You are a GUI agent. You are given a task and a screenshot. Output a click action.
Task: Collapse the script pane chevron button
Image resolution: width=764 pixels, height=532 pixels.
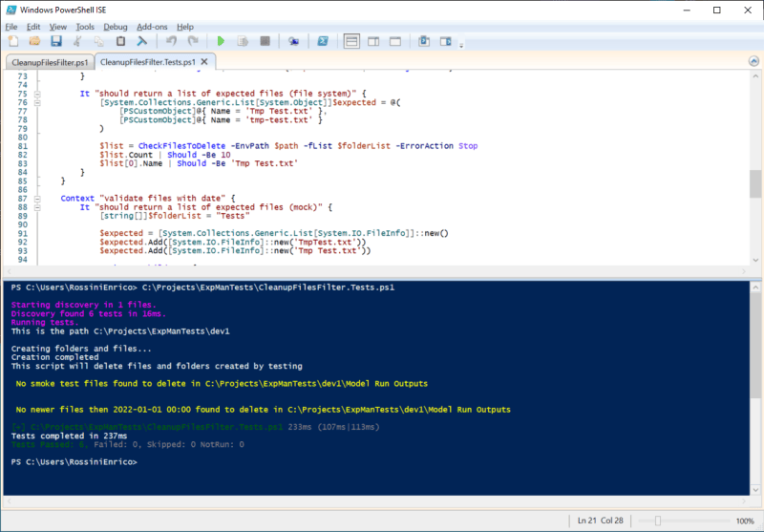coord(753,61)
